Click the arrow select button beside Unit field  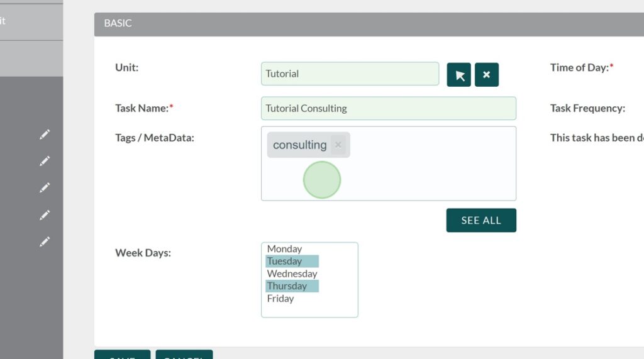459,75
